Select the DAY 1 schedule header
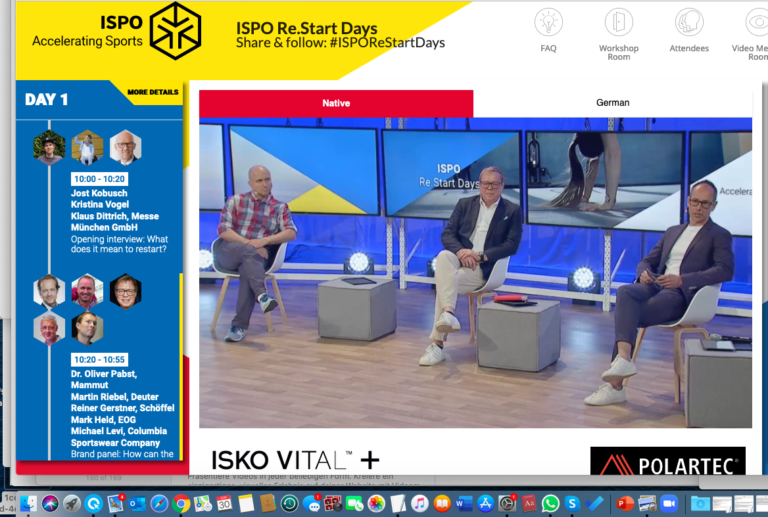The image size is (768, 517). 47,100
